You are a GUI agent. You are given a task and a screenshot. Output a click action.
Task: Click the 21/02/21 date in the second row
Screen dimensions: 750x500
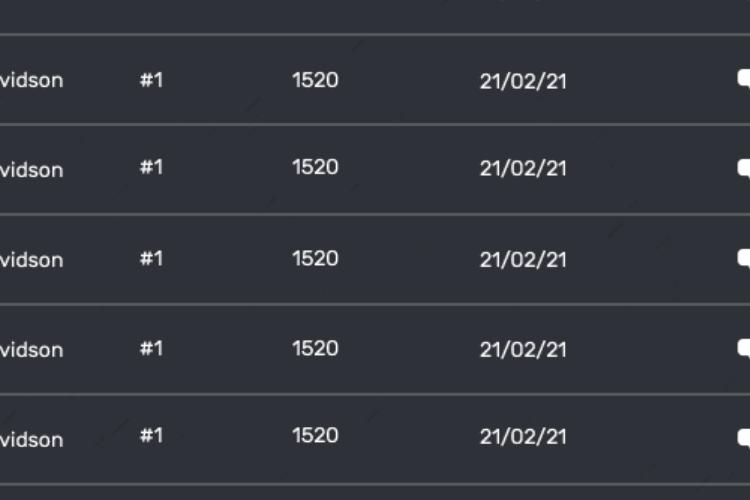(523, 168)
